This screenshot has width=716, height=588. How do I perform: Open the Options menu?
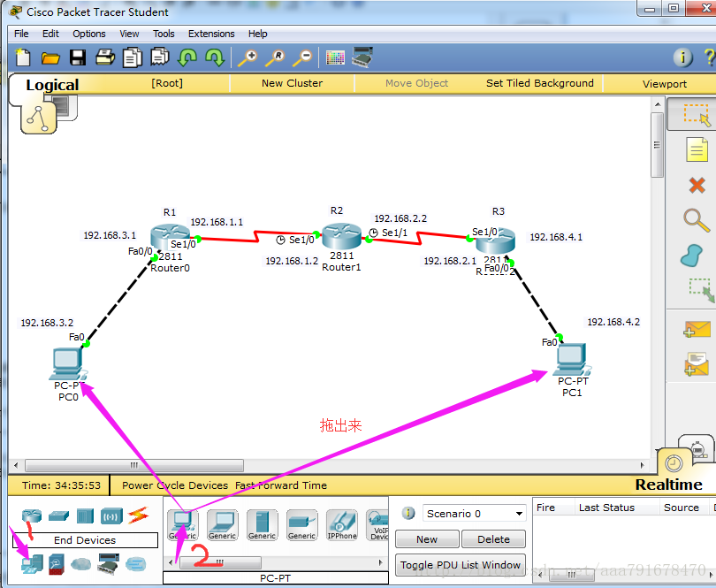tap(89, 34)
